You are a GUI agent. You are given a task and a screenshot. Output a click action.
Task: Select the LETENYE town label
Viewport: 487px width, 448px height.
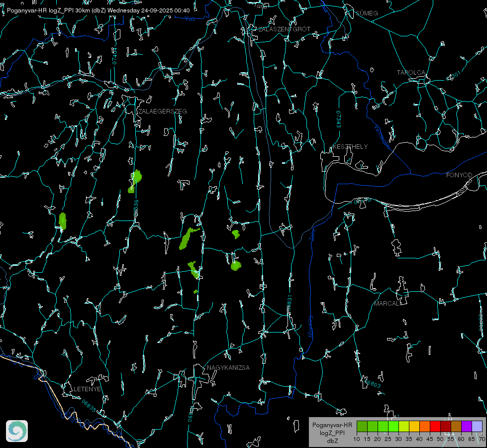coord(88,389)
